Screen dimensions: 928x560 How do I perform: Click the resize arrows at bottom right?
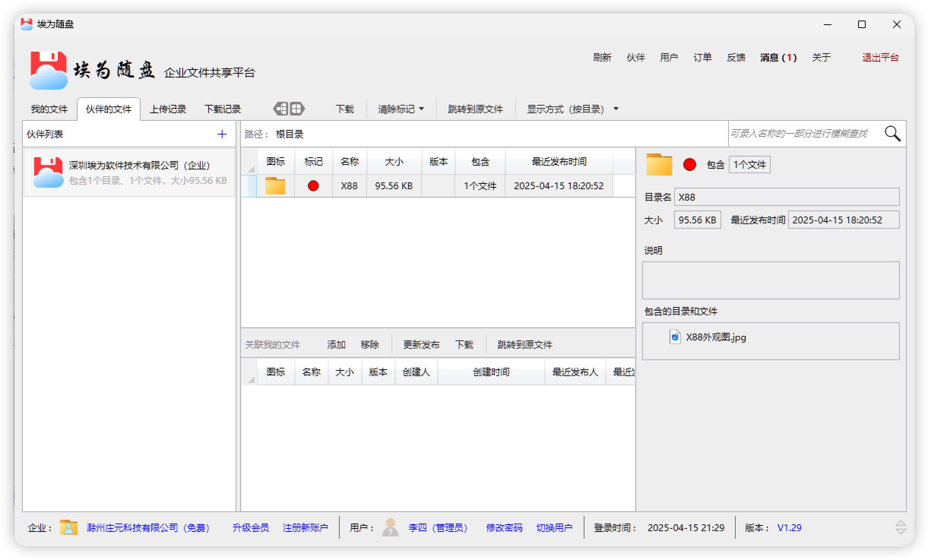901,527
